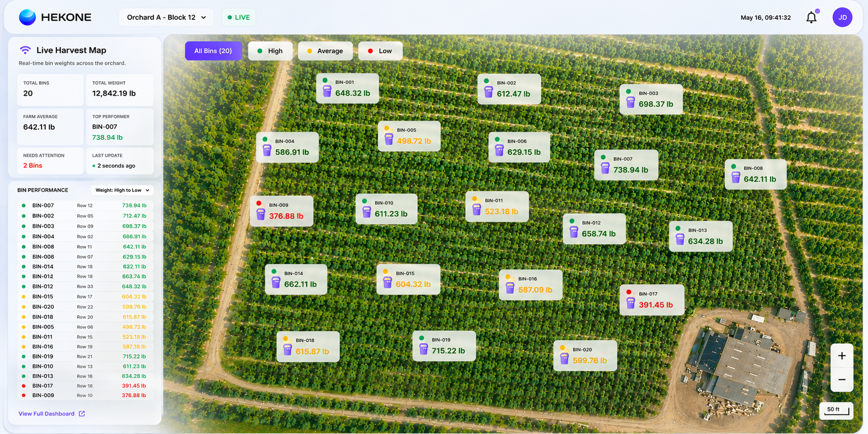Click the Total Bins stat card
This screenshot has height=434, width=868.
click(x=50, y=90)
